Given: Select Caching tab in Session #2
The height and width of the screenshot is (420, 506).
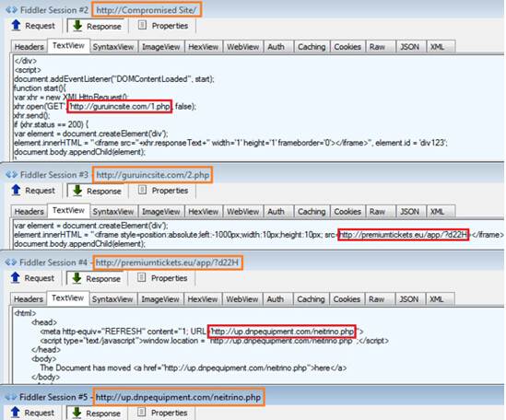Looking at the screenshot, I should 312,47.
